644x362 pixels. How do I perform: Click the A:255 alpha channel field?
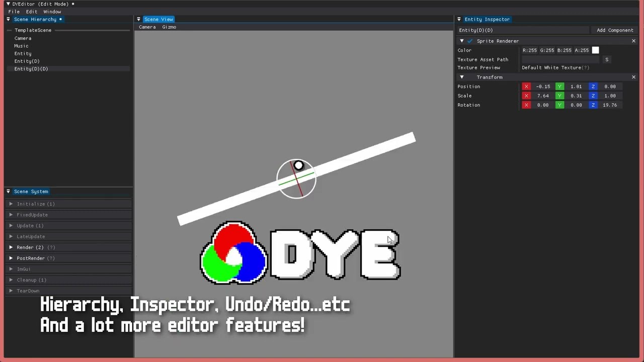[582, 50]
